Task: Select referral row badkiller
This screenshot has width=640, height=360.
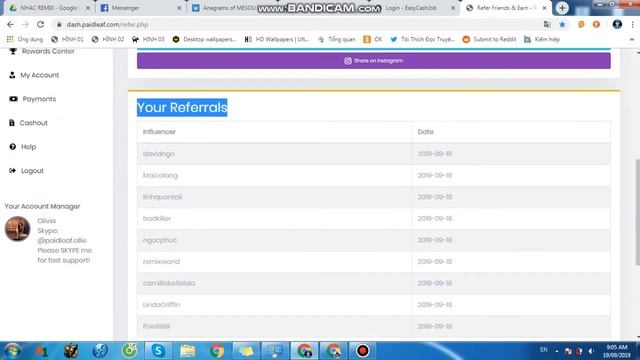Action: pyautogui.click(x=373, y=219)
